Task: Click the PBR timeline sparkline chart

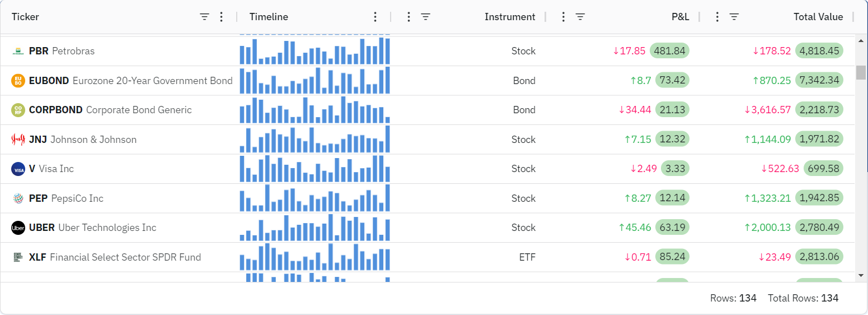Action: click(315, 51)
